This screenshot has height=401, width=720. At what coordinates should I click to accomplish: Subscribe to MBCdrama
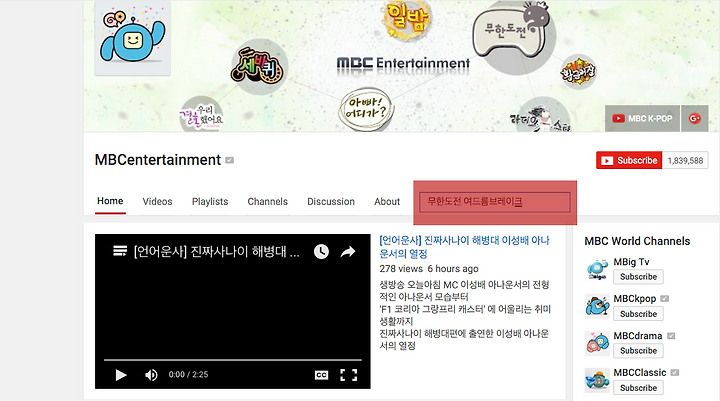point(638,350)
